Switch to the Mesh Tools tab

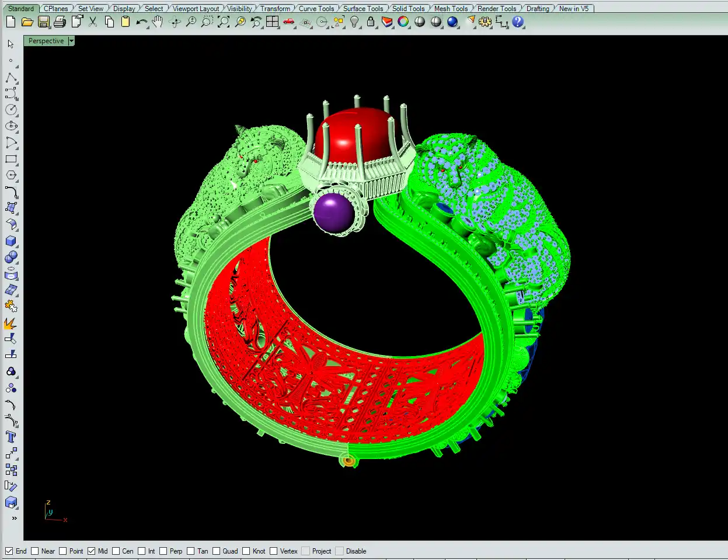pyautogui.click(x=451, y=8)
